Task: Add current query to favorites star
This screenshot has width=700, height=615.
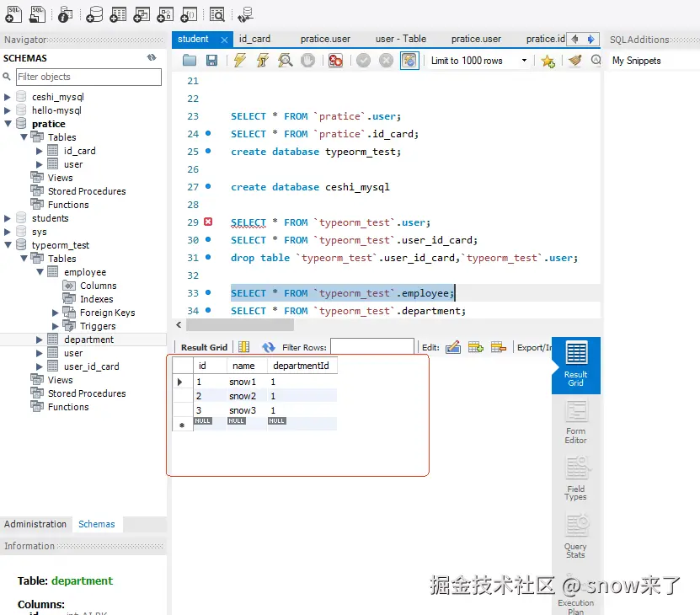Action: tap(548, 61)
